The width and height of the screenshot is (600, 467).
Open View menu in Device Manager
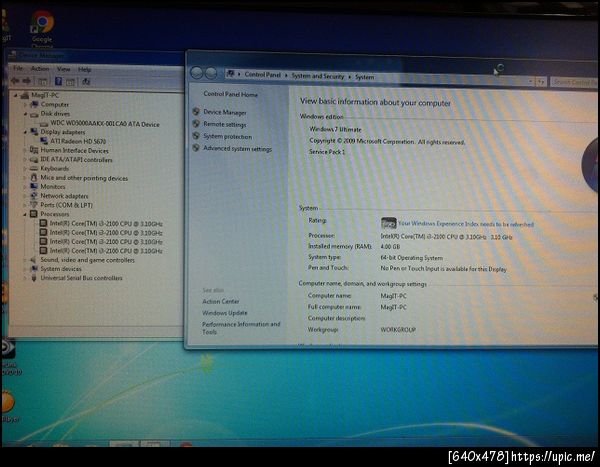pyautogui.click(x=64, y=69)
